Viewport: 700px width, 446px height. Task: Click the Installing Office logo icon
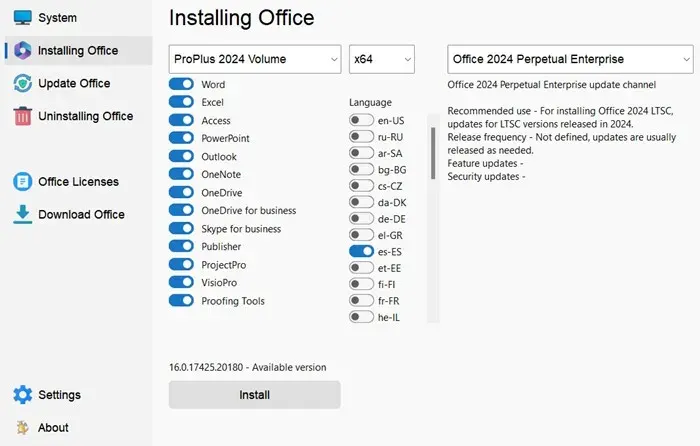(x=22, y=50)
